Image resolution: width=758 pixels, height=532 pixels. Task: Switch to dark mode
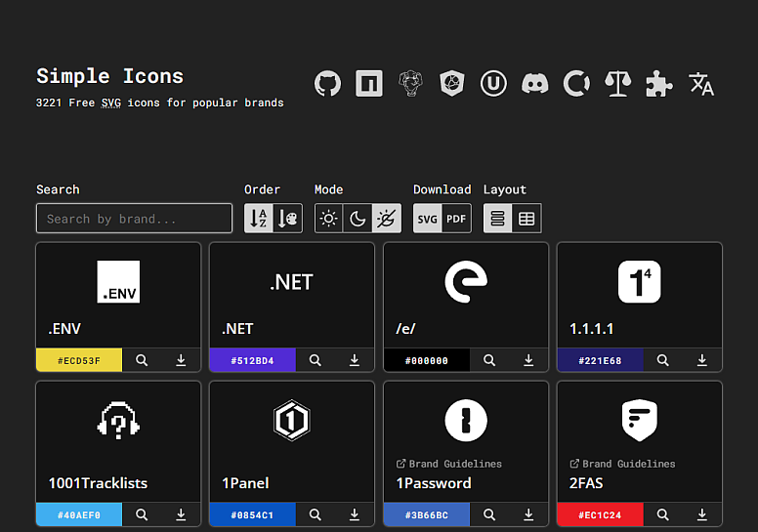coord(358,219)
